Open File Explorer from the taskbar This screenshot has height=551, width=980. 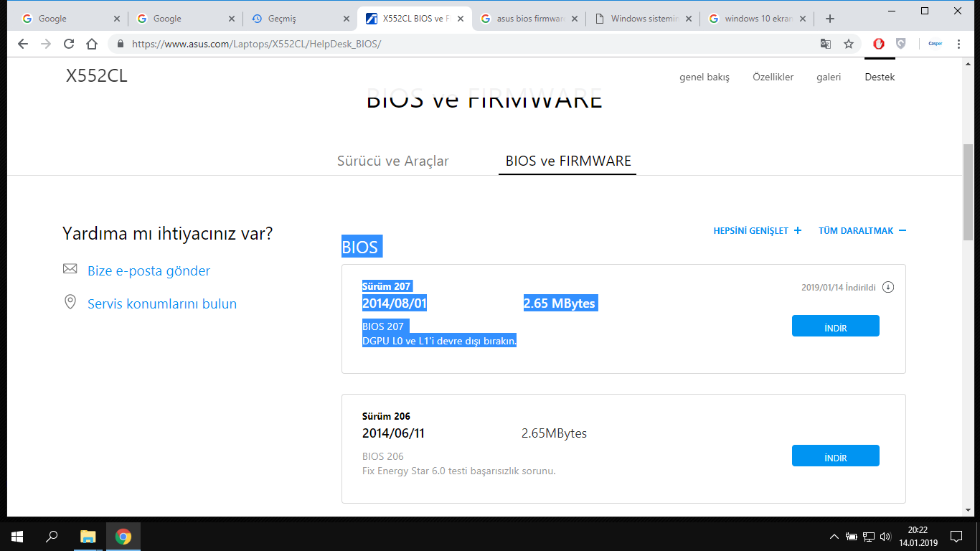(x=88, y=537)
